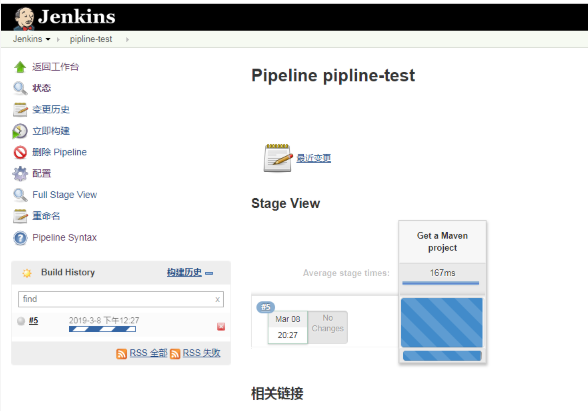The height and width of the screenshot is (411, 588).
Task: Expand the arrow after pipline-test breadcrumb
Action: [x=127, y=39]
